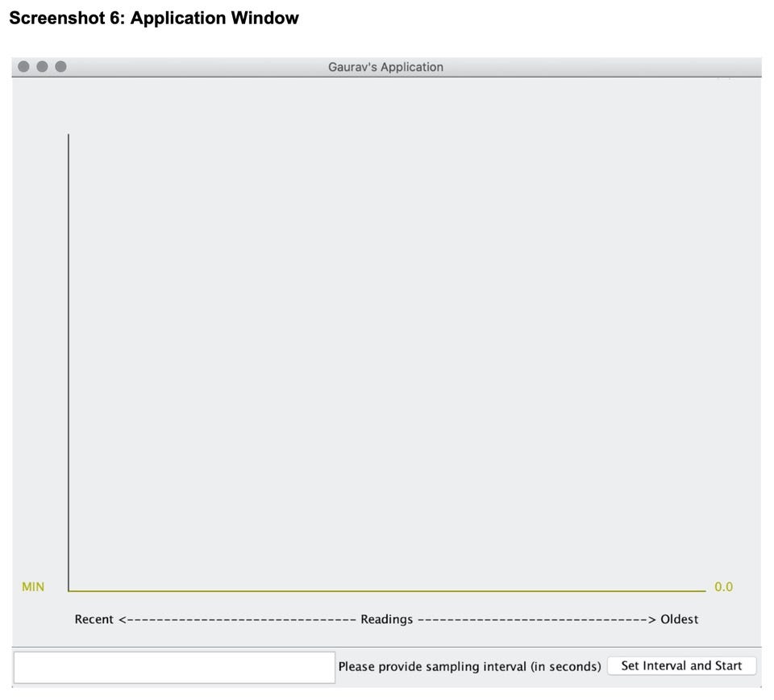The image size is (774, 700).
Task: Close the Gaurav's Application window
Action: click(23, 66)
